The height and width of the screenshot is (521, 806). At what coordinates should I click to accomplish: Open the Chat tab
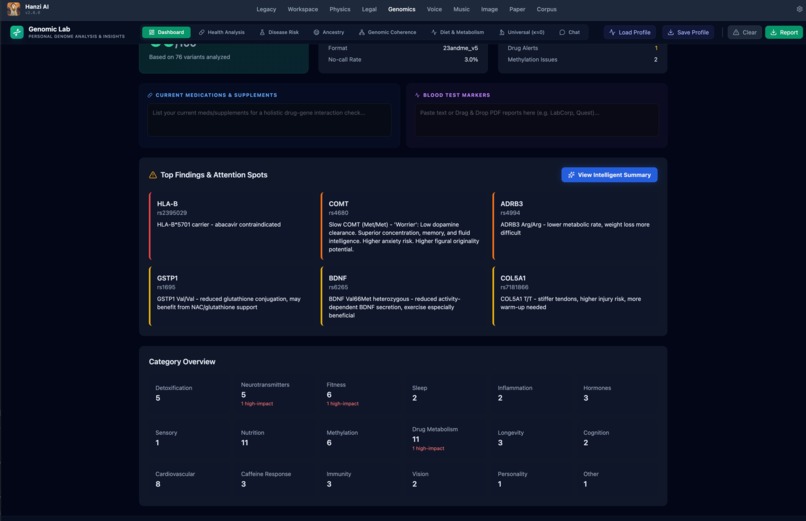(570, 32)
